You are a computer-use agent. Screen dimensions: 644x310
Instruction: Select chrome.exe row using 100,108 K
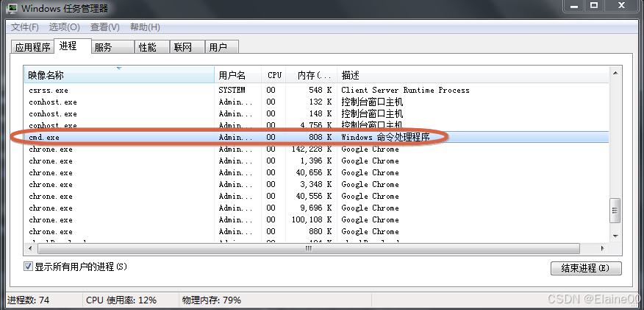(316, 219)
